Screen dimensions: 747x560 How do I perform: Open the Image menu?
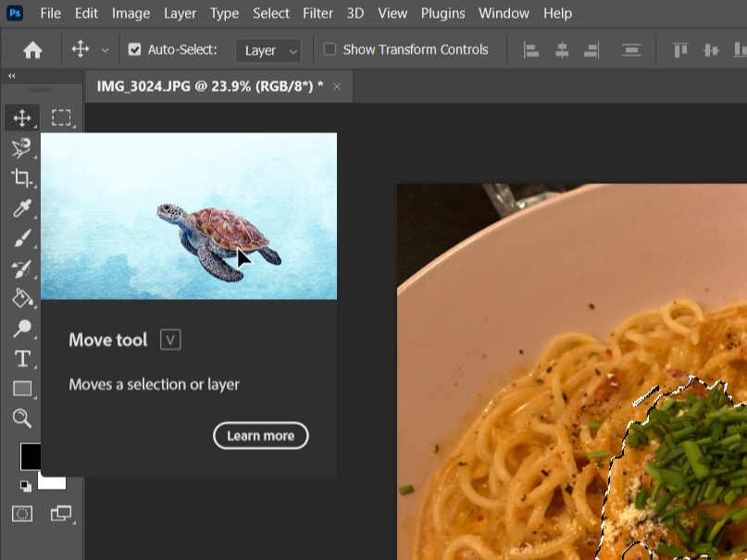click(x=131, y=13)
